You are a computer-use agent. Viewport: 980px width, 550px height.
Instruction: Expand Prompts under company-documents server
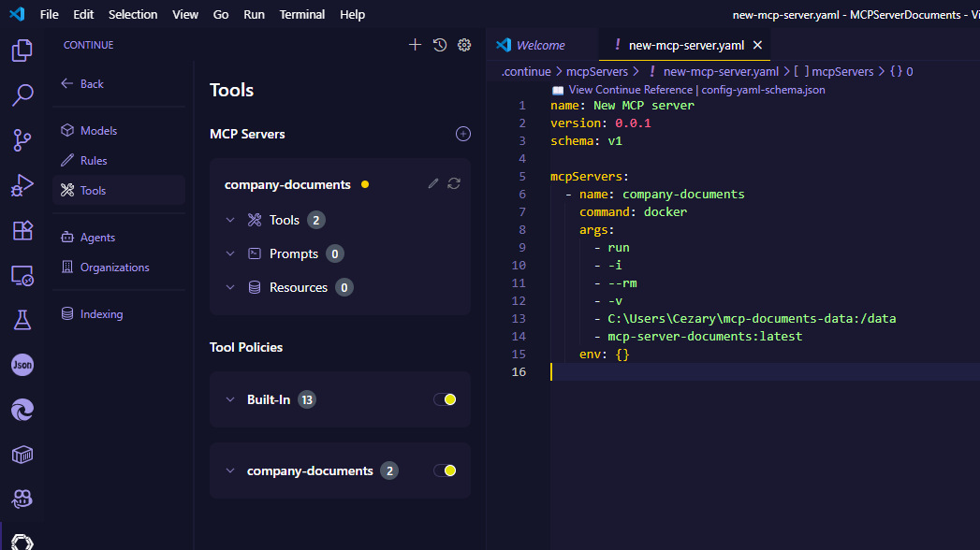click(x=230, y=253)
